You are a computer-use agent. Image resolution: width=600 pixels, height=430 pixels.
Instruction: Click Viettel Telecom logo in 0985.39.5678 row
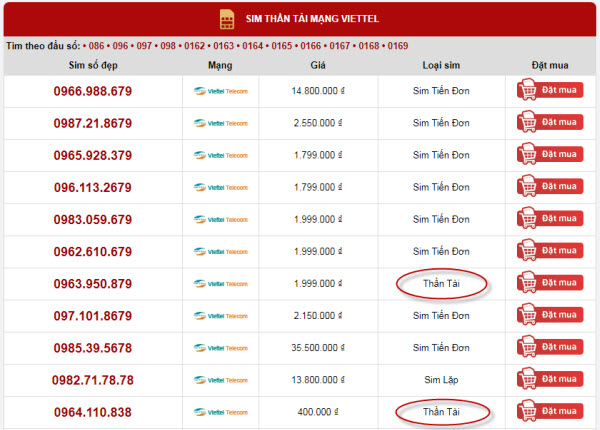(220, 349)
